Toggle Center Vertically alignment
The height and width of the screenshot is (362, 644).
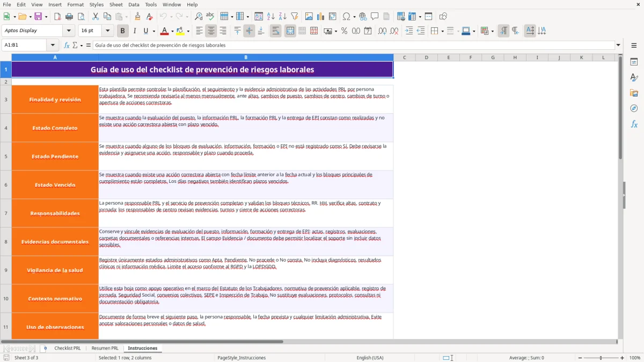point(249,31)
